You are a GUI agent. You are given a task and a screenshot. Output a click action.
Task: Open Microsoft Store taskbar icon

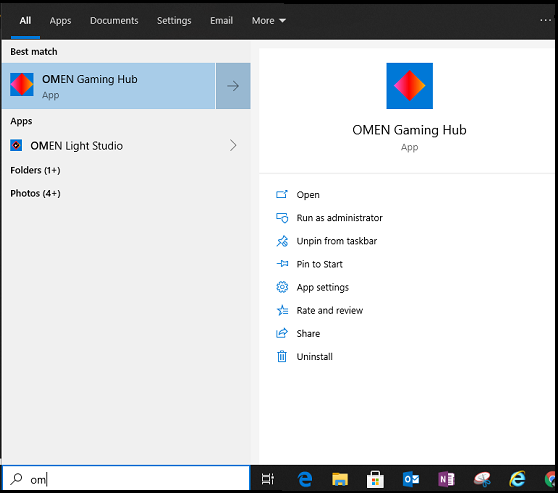[x=375, y=479]
